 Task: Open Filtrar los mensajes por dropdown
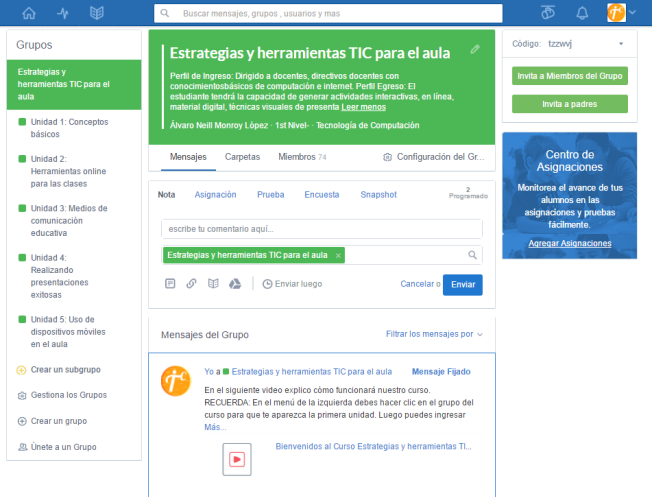(x=434, y=334)
